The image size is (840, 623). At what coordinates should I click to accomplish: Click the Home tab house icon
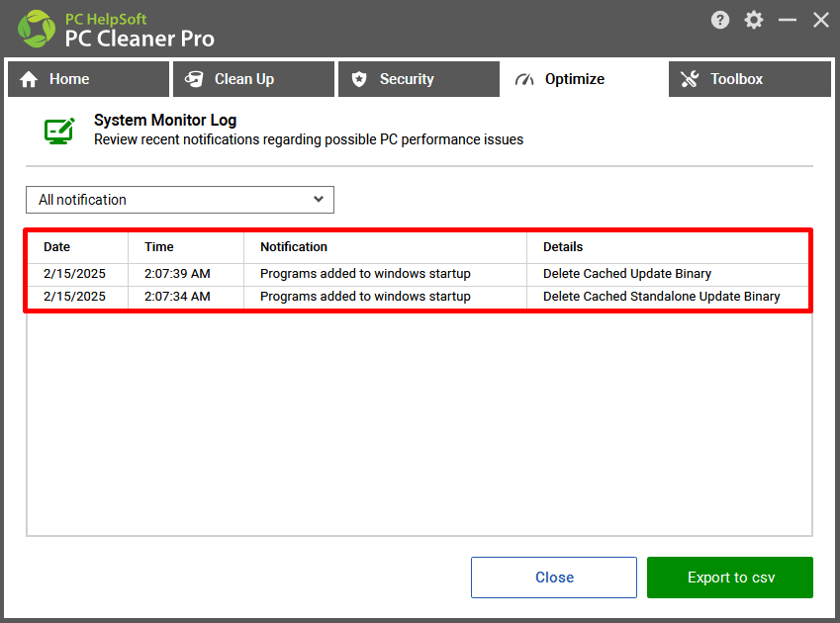pyautogui.click(x=29, y=79)
